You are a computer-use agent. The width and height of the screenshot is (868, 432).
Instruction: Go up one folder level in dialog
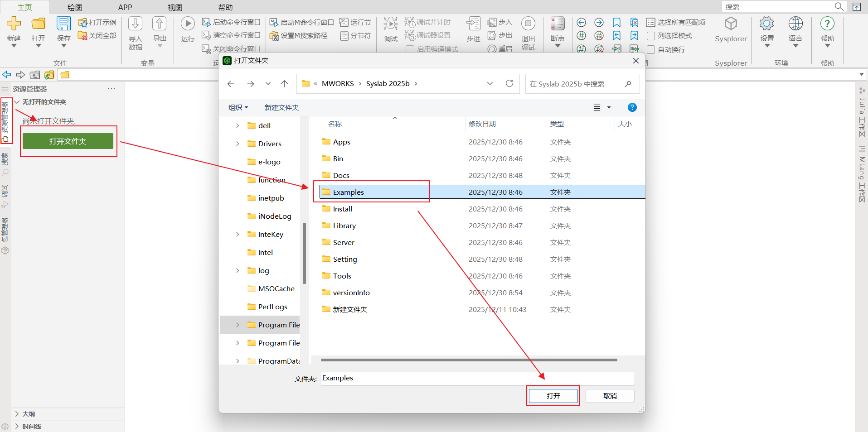(284, 84)
